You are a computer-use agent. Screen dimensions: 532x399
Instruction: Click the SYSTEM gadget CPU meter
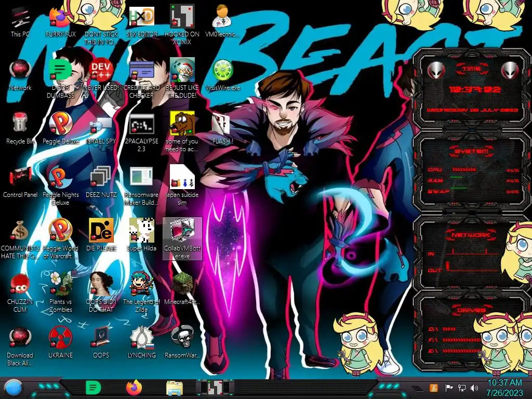[473, 170]
